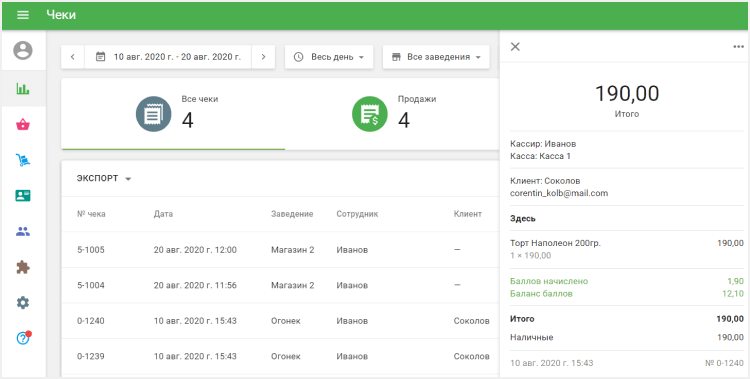Viewport: 750px width, 379px height.
Task: Click the Здесь dining option label
Action: coord(523,219)
